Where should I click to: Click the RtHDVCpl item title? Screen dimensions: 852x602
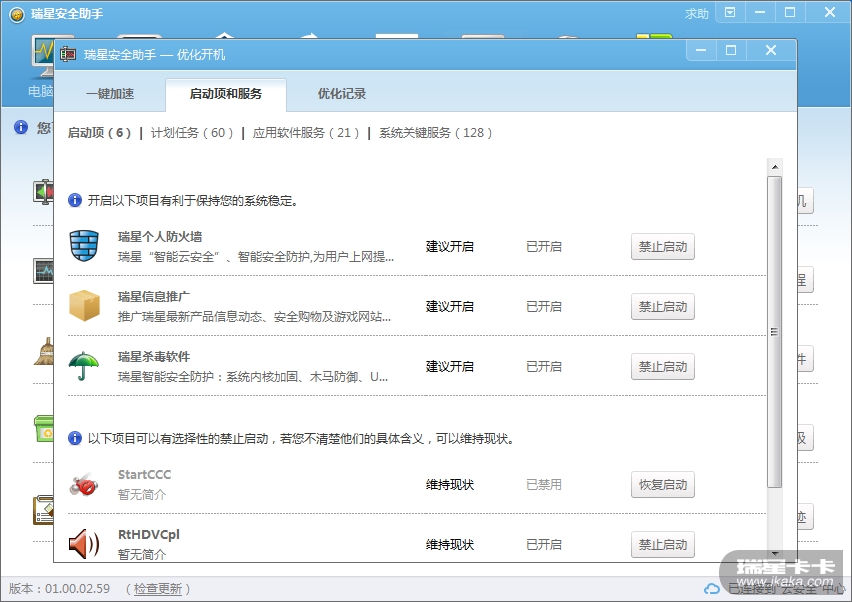[149, 535]
